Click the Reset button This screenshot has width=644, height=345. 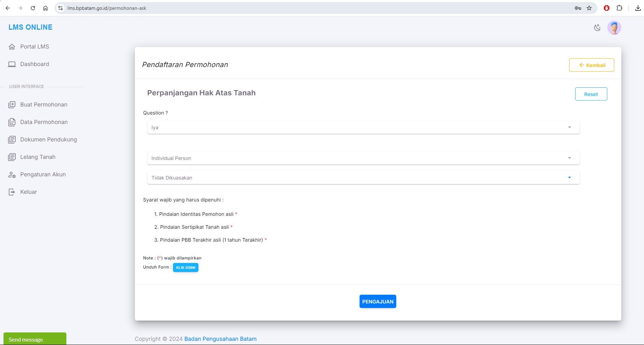(591, 94)
